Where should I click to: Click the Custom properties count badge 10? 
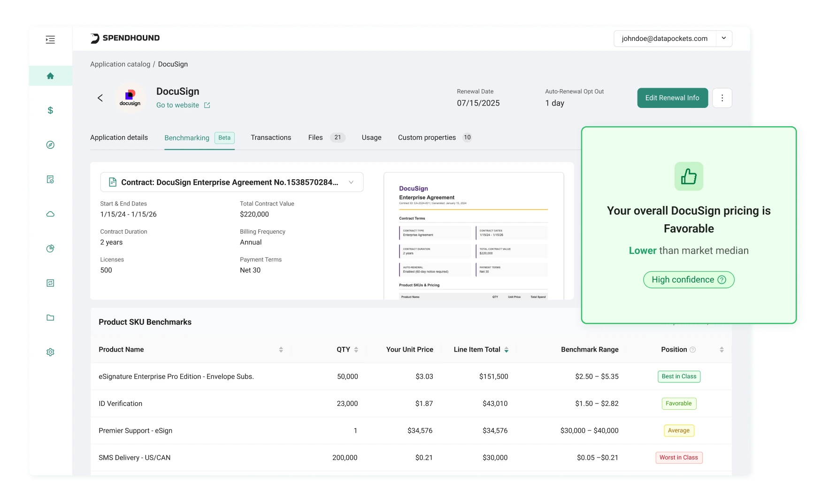pos(467,137)
